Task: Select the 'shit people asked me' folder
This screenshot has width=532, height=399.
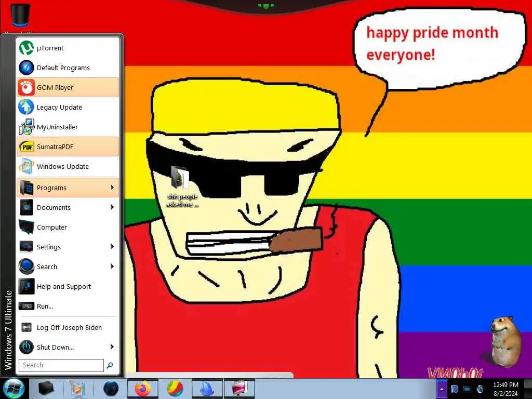Action: click(182, 187)
